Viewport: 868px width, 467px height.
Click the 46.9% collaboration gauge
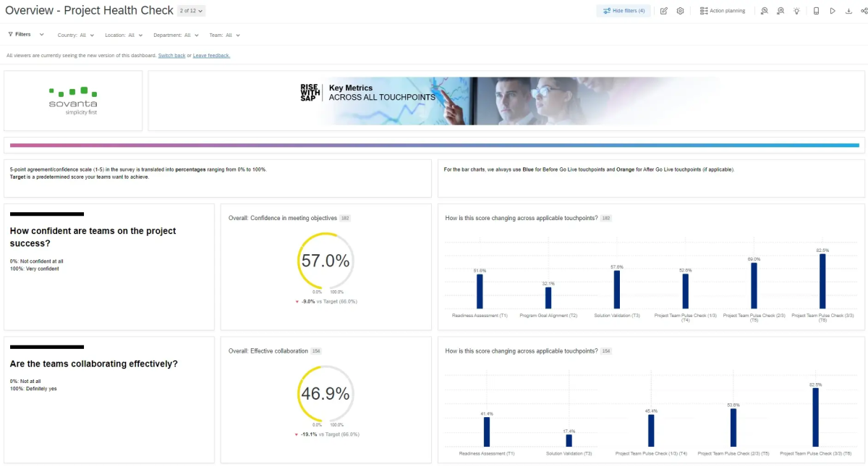(x=325, y=393)
